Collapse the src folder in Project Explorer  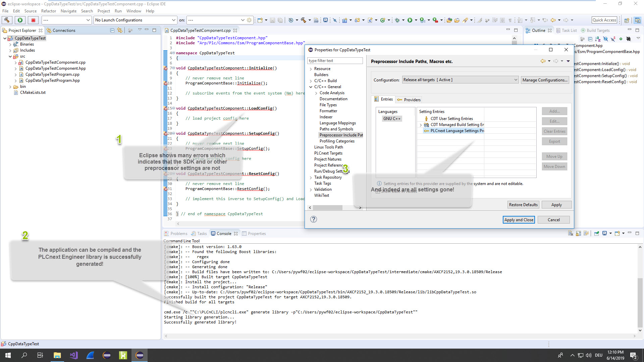point(10,56)
